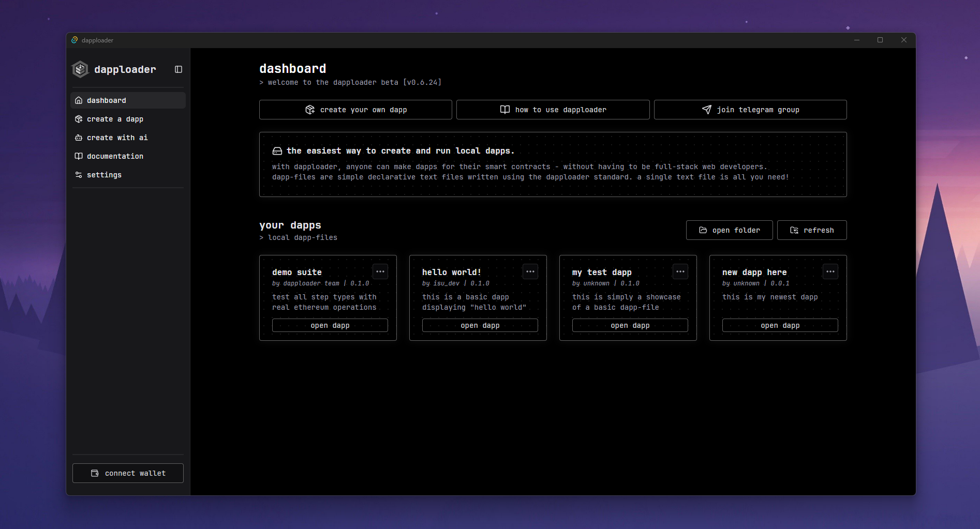
Task: Open more options for hello world! dapp
Action: point(530,271)
